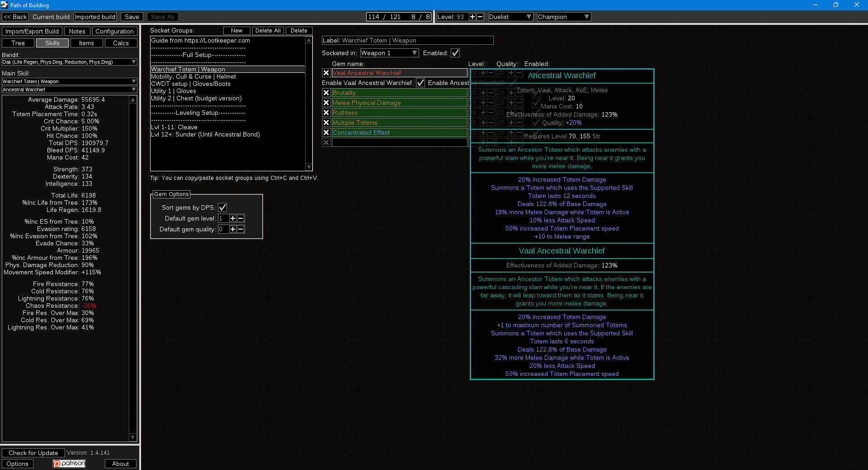Toggle the socket group Enabled checkbox

click(x=455, y=53)
